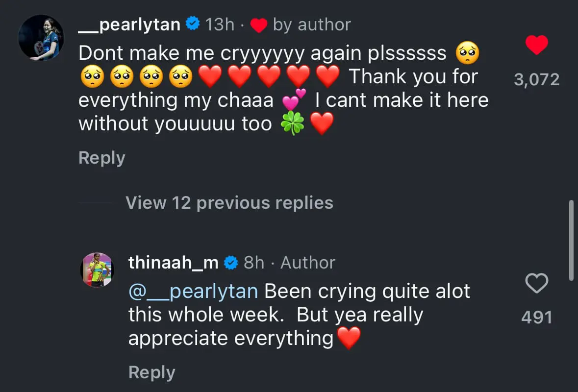This screenshot has width=578, height=392.
Task: Click the Author label beside thinaah_m
Action: [308, 263]
